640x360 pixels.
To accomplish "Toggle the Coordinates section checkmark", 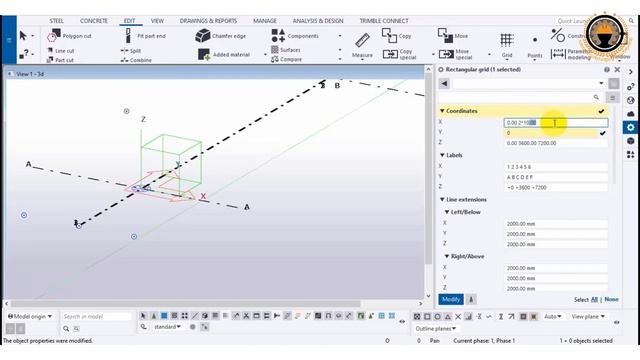I will 601,111.
